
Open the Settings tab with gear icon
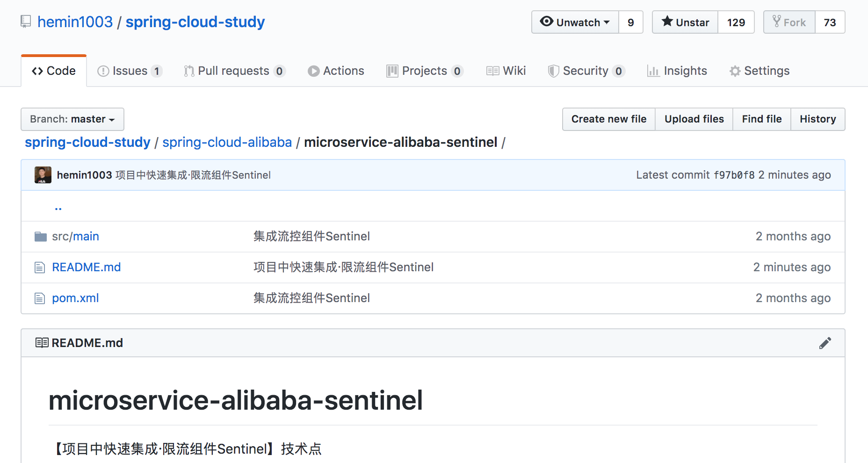click(759, 71)
